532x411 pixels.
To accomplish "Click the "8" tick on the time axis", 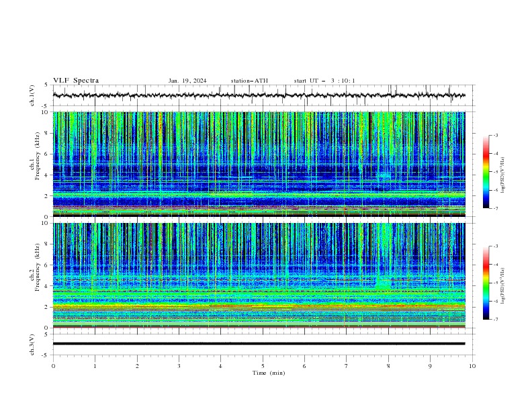I will pos(388,366).
